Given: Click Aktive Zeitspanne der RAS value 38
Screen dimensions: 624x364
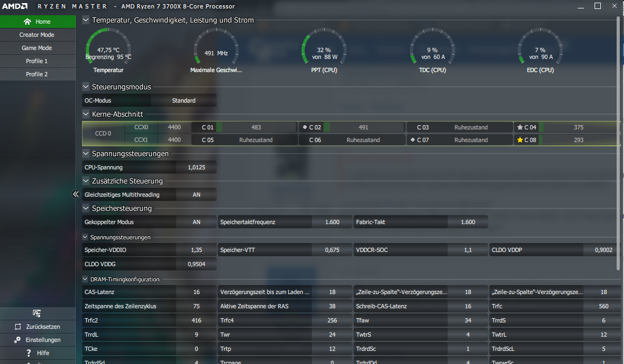Looking at the screenshot, I should click(333, 306).
